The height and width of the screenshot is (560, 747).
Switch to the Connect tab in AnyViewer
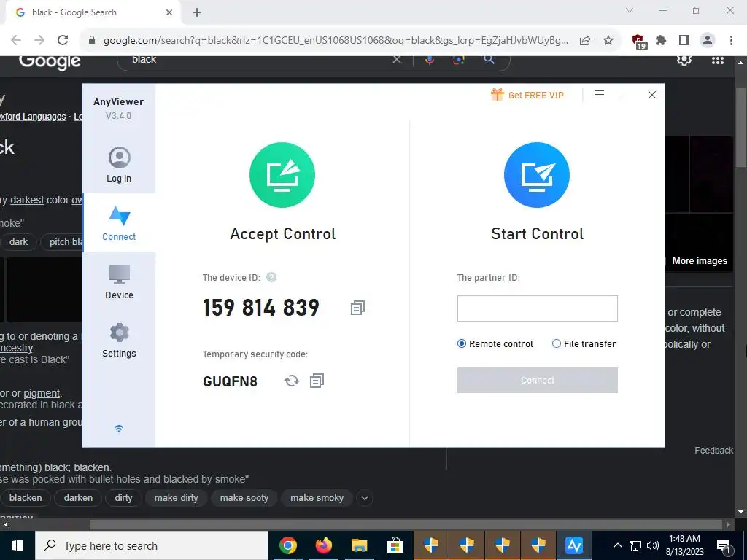[x=119, y=223]
